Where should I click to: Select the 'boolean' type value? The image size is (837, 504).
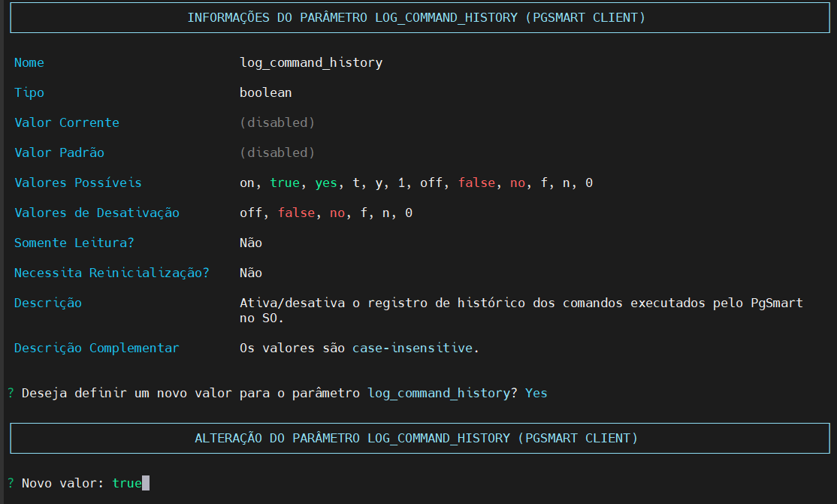click(x=266, y=92)
